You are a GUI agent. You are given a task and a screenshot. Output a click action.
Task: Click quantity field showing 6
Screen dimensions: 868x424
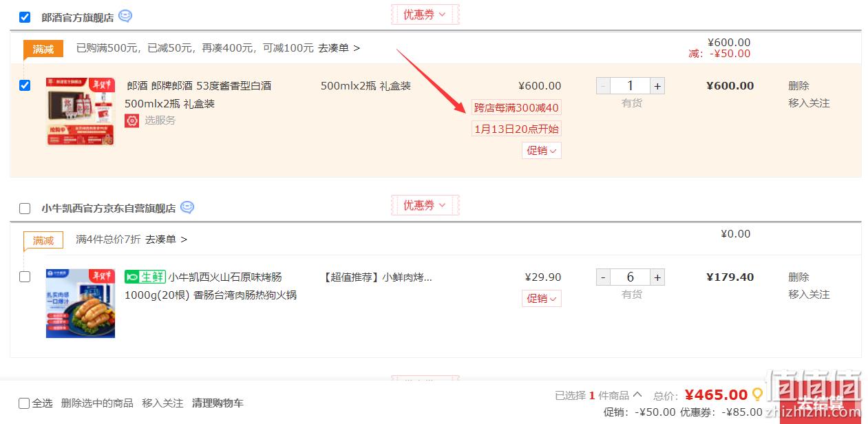(631, 277)
